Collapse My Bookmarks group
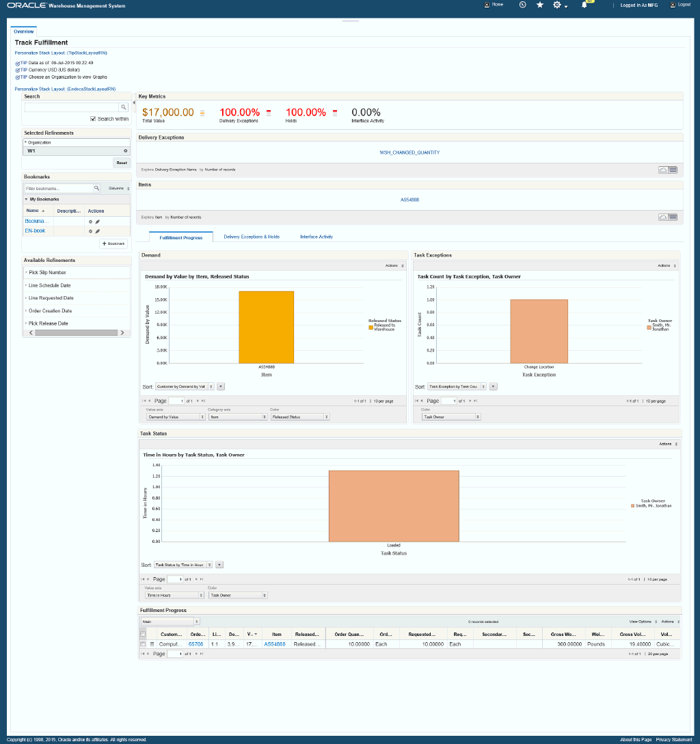Screen dimensions: 700x744 26,199
